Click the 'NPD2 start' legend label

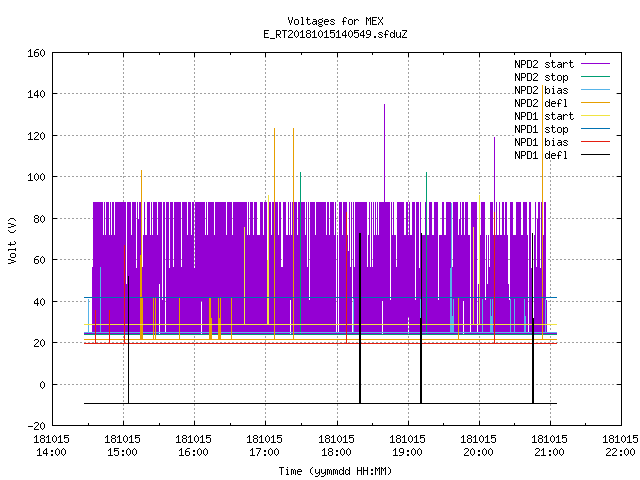(x=544, y=64)
